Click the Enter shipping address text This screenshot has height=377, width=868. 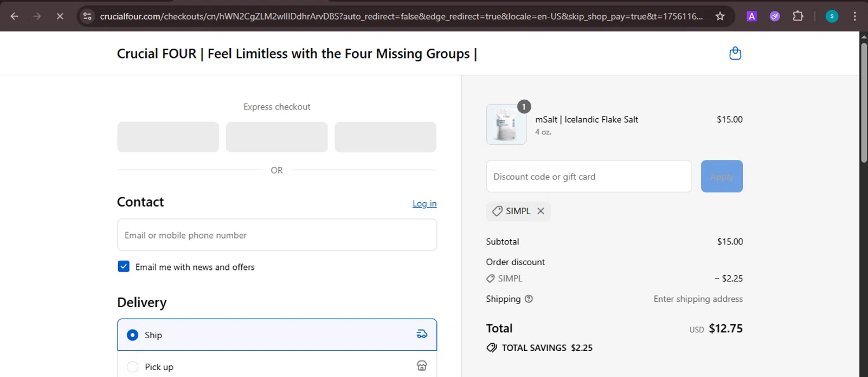pos(698,299)
